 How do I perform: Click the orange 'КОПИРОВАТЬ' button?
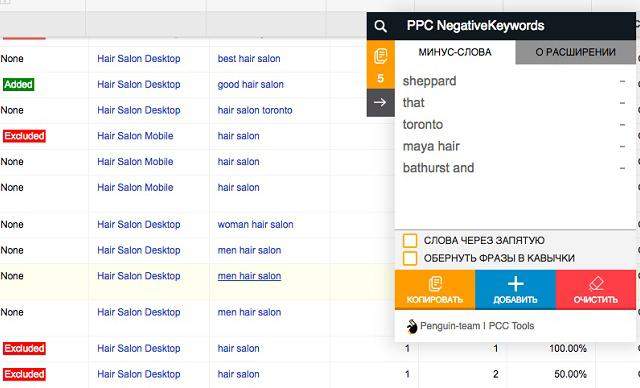(435, 290)
